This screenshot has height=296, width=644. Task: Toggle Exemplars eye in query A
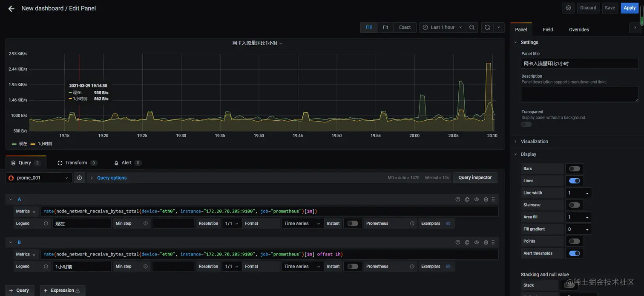tap(448, 223)
